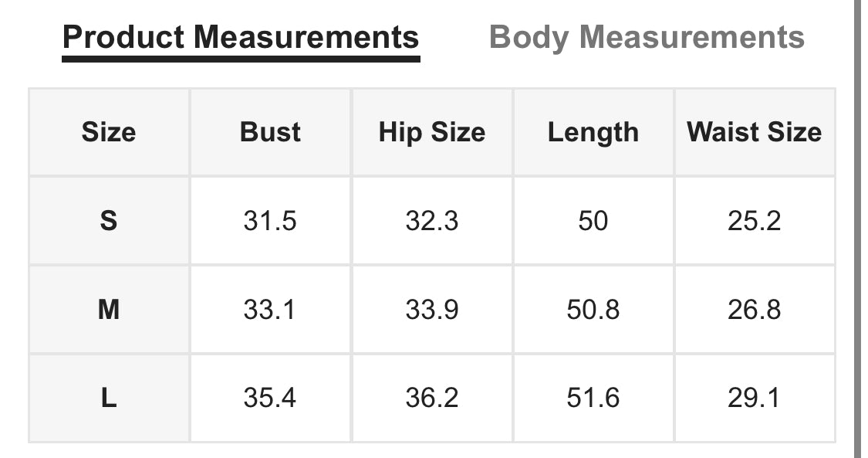868x458 pixels.
Task: Click the 32.3 hip size cell
Action: 432,221
